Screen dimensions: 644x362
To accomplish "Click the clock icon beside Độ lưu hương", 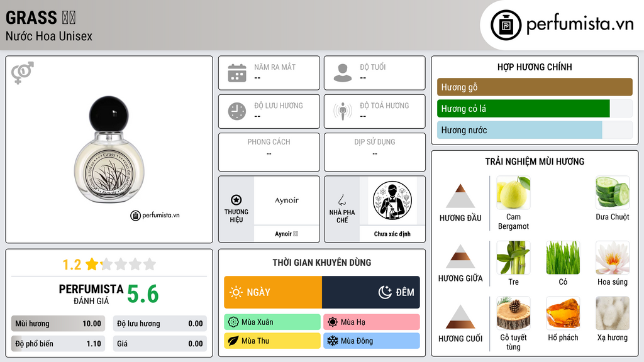I will click(x=237, y=111).
